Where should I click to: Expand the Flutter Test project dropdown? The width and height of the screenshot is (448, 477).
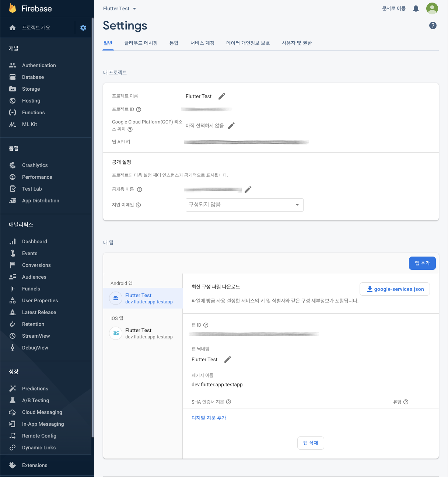point(120,8)
